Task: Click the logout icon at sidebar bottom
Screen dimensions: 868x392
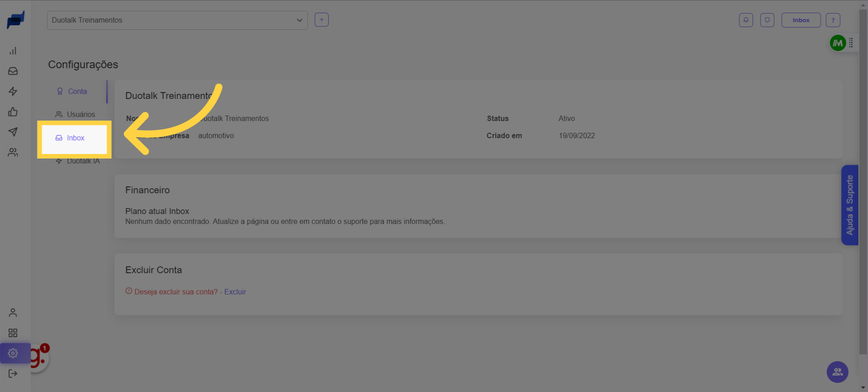Action: (x=13, y=373)
